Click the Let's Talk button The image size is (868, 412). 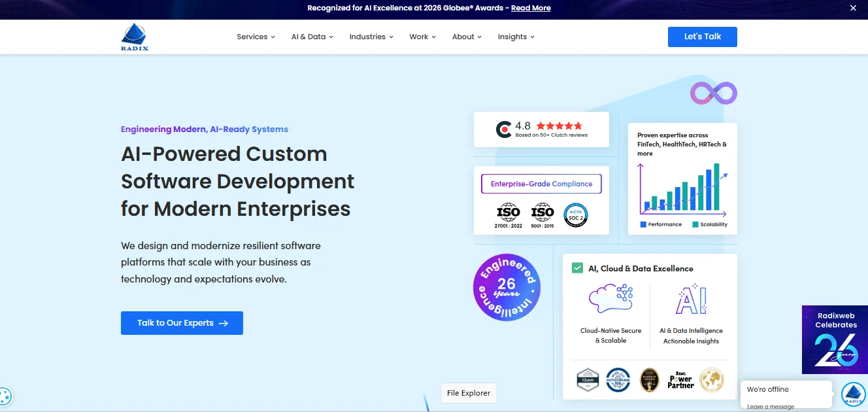(x=702, y=37)
